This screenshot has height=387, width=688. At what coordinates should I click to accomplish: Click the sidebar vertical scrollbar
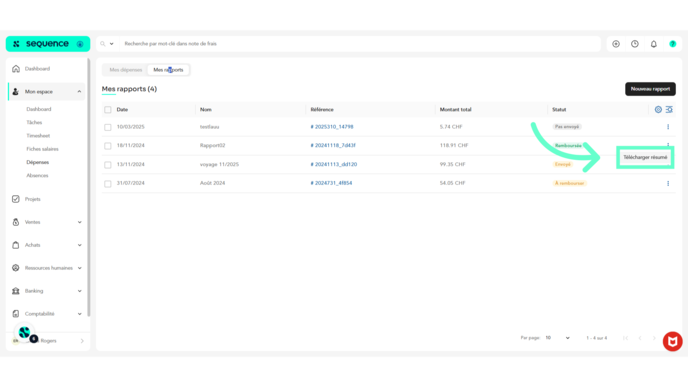(89, 188)
